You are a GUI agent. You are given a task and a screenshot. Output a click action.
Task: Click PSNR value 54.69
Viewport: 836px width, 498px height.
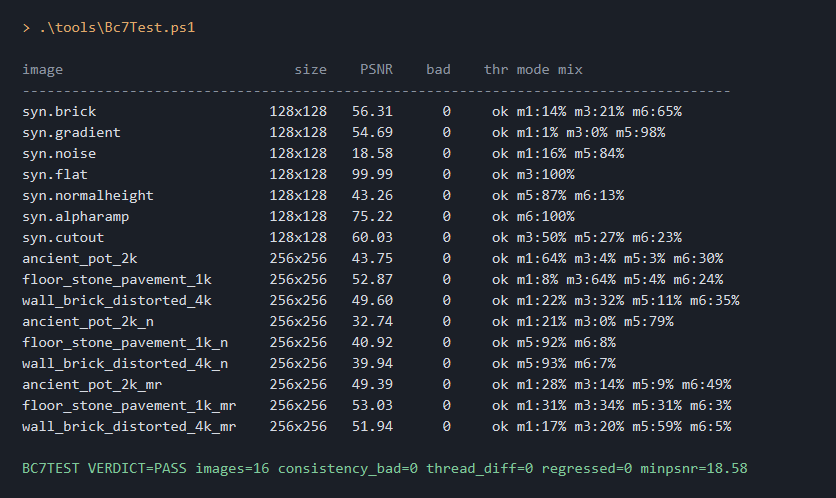[372, 133]
